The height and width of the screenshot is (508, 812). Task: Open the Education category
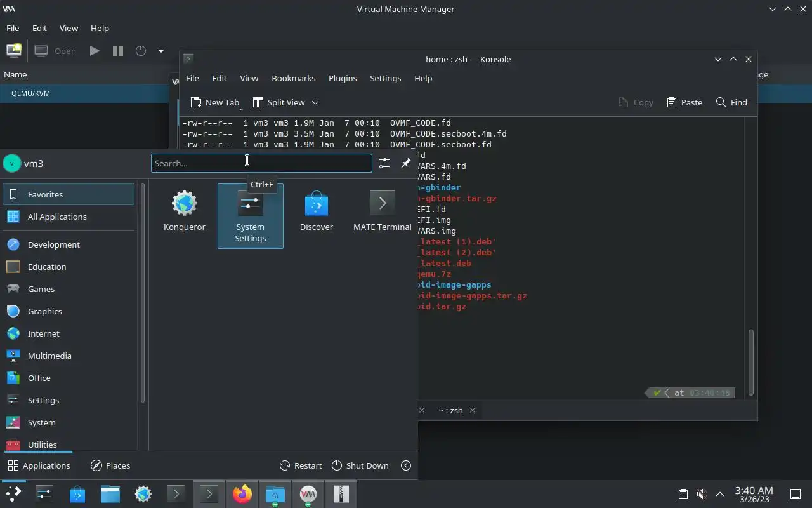69,267
